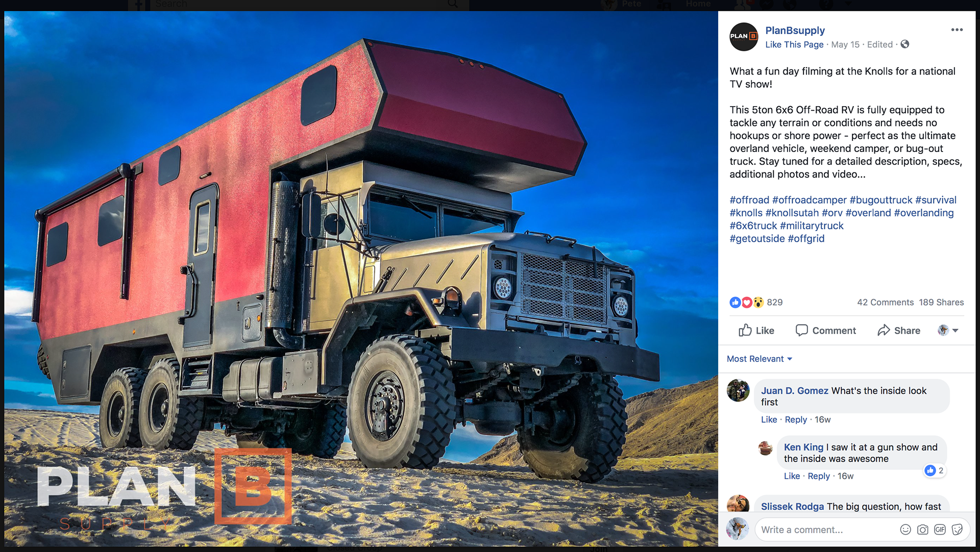Open the comment-as profile selector dropdown
Image resolution: width=980 pixels, height=552 pixels.
pos(948,331)
